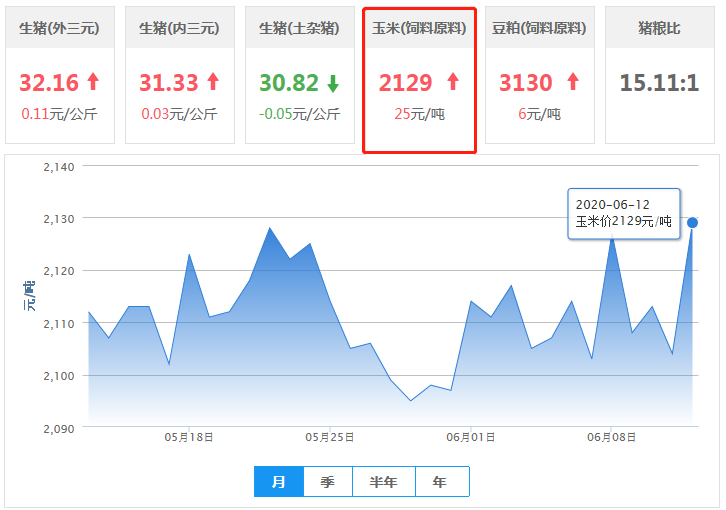The height and width of the screenshot is (510, 726).
Task: Switch chart to 半年 (half-year) range
Action: [x=383, y=482]
